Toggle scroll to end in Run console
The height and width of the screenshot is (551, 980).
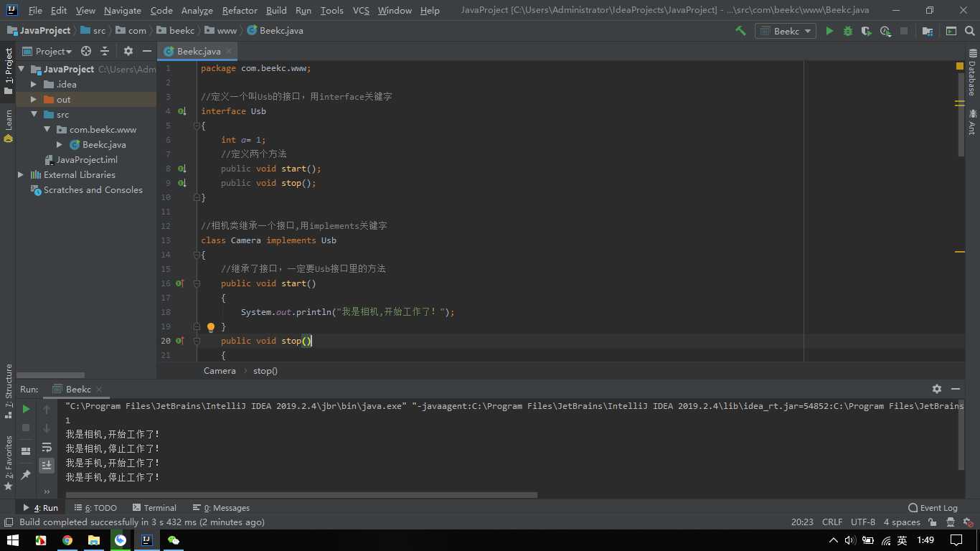47,466
